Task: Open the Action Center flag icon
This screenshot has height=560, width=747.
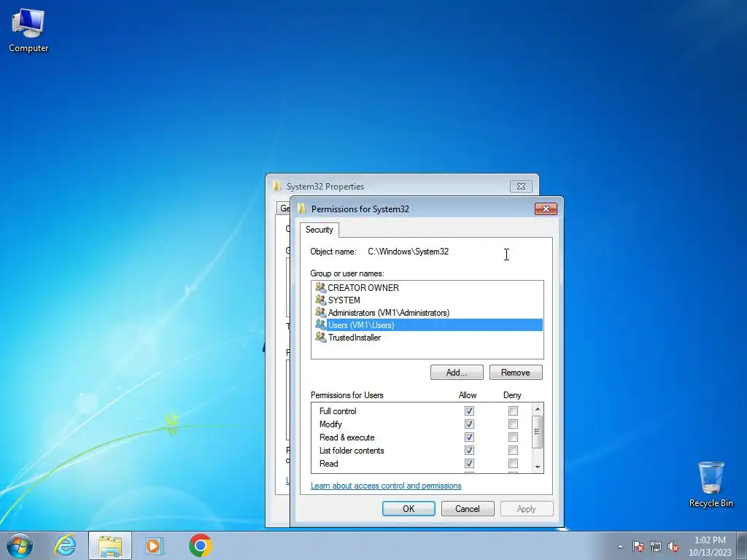Action: coord(638,546)
